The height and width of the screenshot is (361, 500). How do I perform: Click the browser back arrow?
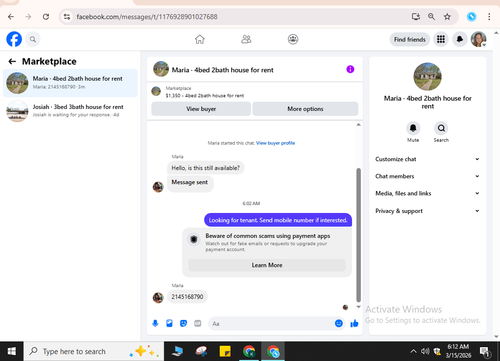point(11,17)
